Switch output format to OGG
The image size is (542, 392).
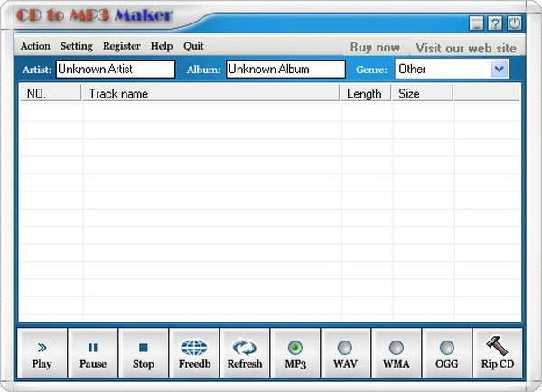(446, 347)
